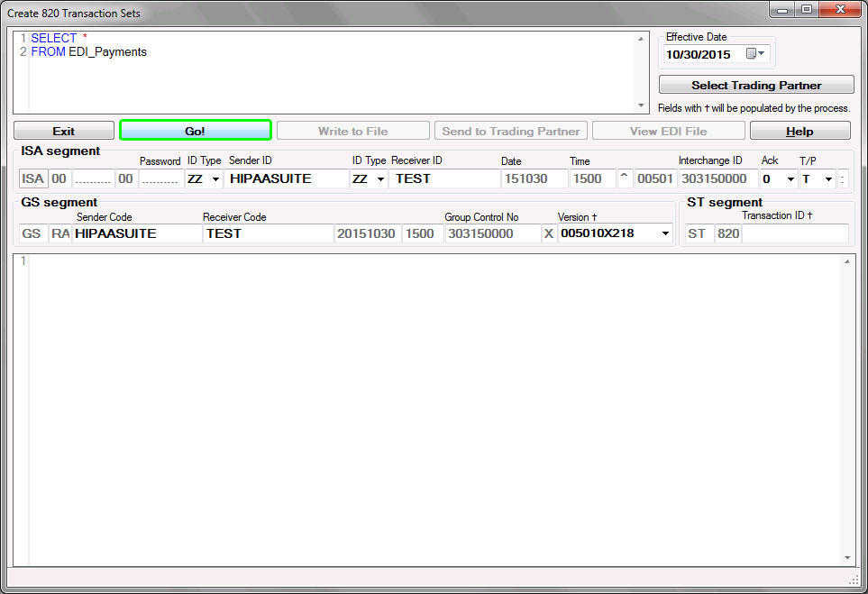Click the Exit button
The height and width of the screenshot is (594, 868).
(x=63, y=131)
